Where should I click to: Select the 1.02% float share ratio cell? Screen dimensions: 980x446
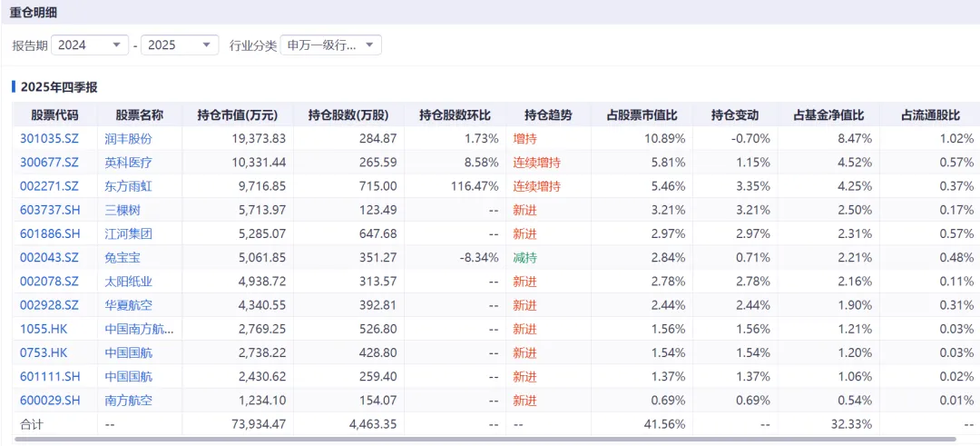coord(959,140)
